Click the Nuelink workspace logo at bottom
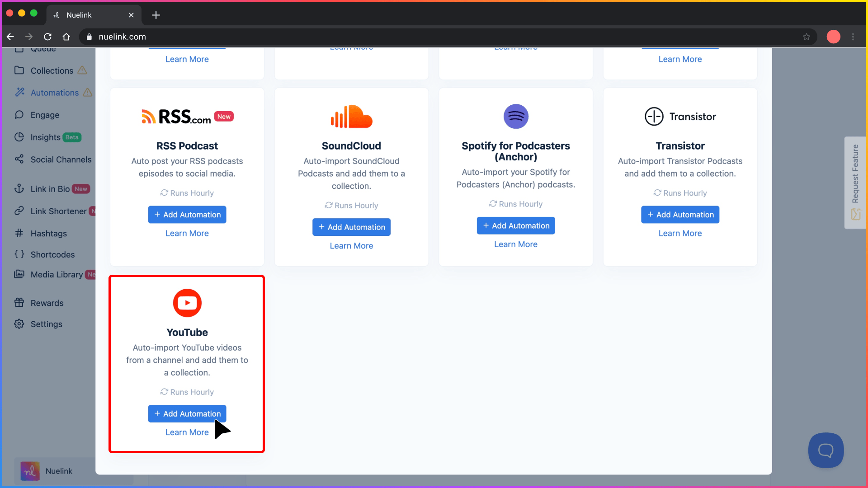The width and height of the screenshot is (868, 488). coord(30,471)
